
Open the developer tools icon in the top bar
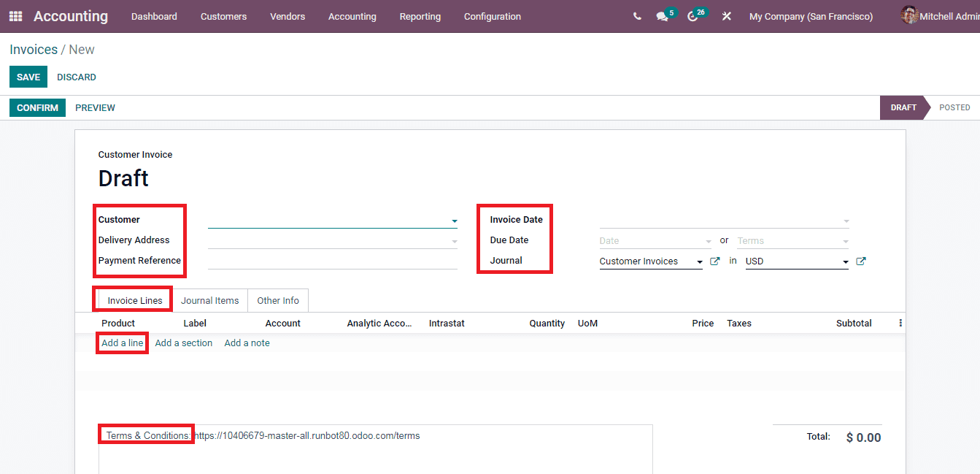pyautogui.click(x=726, y=16)
